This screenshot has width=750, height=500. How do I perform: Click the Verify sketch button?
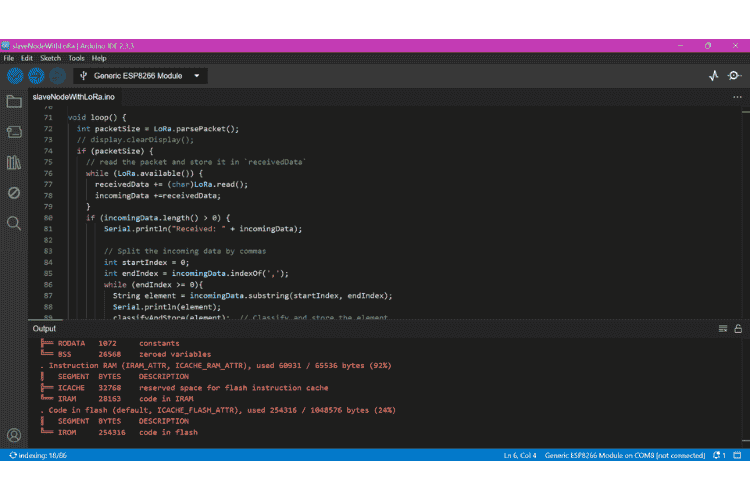pyautogui.click(x=15, y=76)
